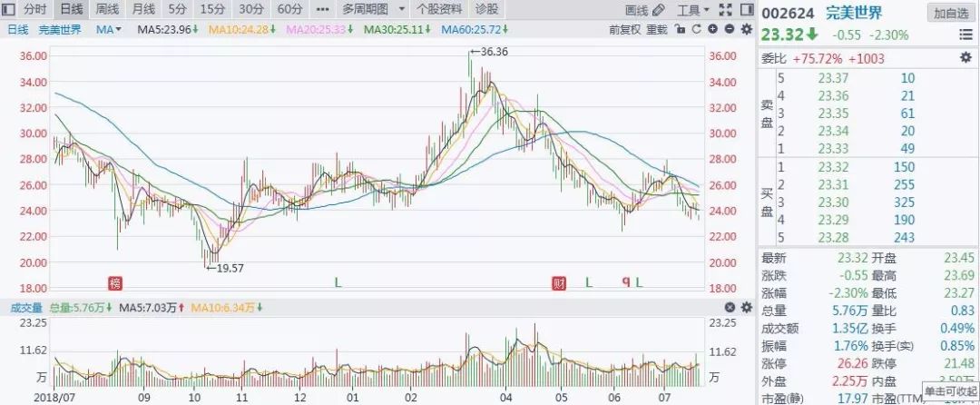Click 成交额 turnover value 1.35亿

(x=850, y=328)
